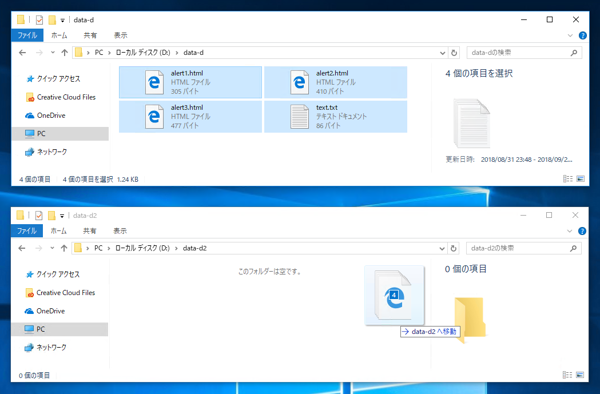Open Creative Cloud Files in data-d2 sidebar
The height and width of the screenshot is (394, 600).
coord(60,293)
